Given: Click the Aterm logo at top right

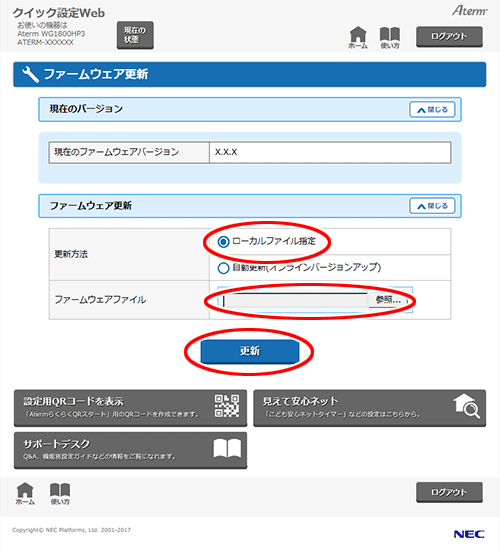Looking at the screenshot, I should 470,10.
